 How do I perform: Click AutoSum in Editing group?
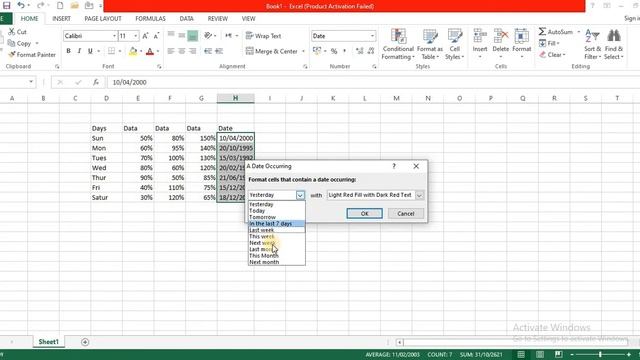tap(556, 32)
